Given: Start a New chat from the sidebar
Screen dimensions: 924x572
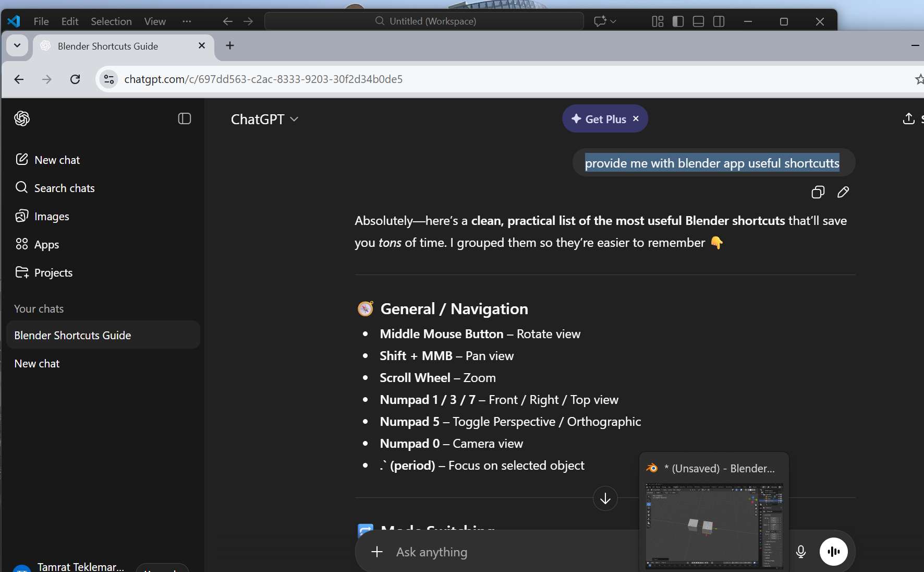Looking at the screenshot, I should click(x=57, y=160).
